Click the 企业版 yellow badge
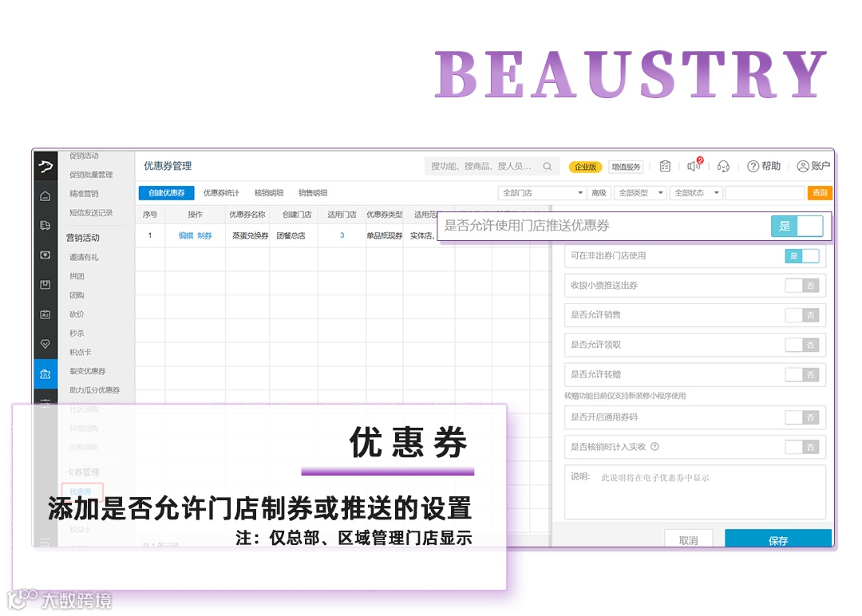The height and width of the screenshot is (616, 862). (x=586, y=167)
